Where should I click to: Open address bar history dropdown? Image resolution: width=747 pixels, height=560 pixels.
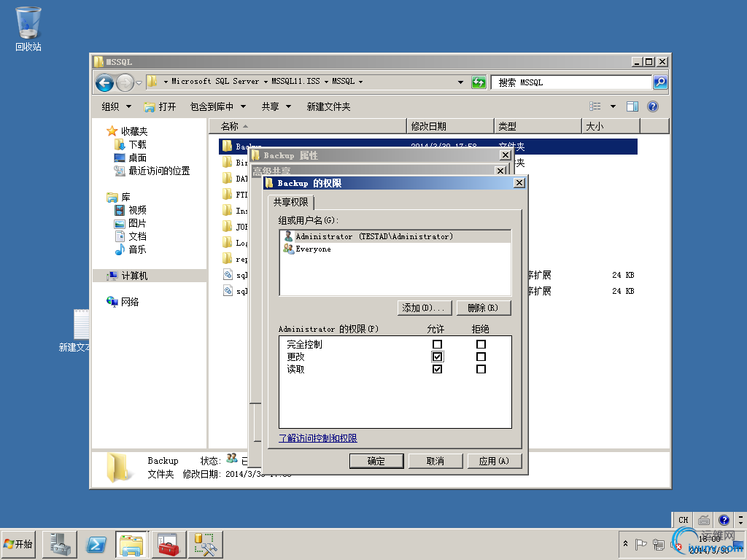460,82
